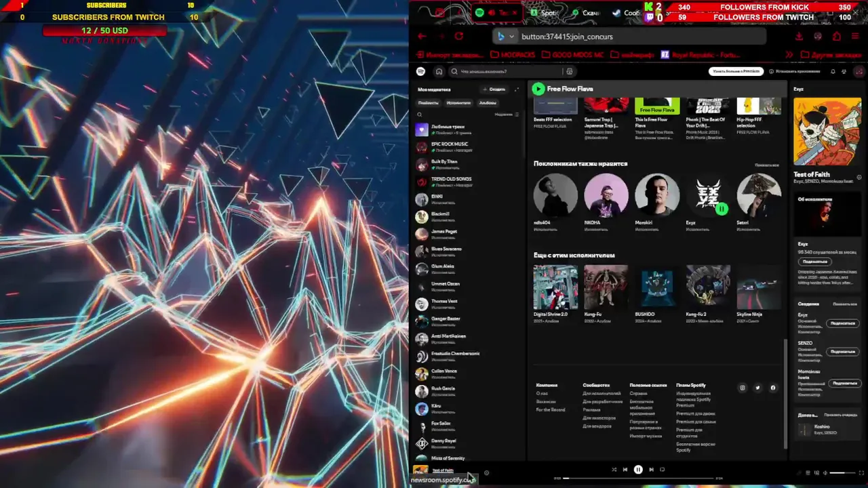Screen dimensions: 868x488
Task: Open Spotify Facebook icon in footer
Action: (772, 388)
